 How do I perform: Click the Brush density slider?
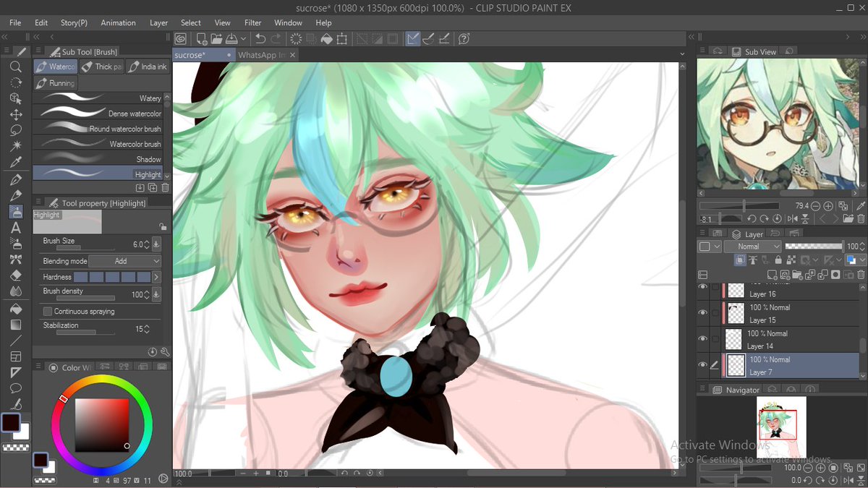pyautogui.click(x=85, y=298)
